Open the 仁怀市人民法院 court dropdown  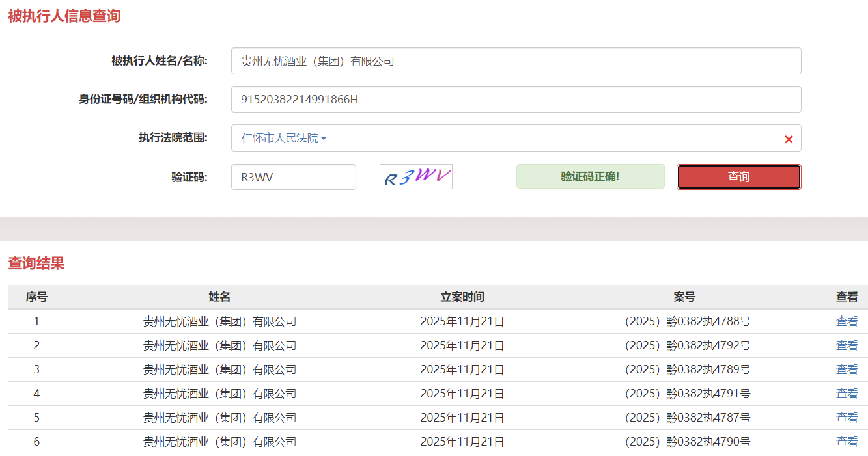pyautogui.click(x=283, y=139)
